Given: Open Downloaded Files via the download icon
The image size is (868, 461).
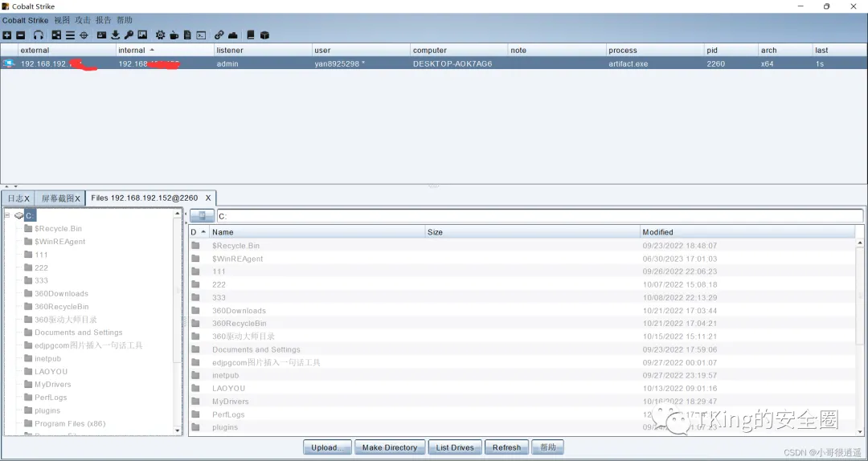Looking at the screenshot, I should [115, 35].
